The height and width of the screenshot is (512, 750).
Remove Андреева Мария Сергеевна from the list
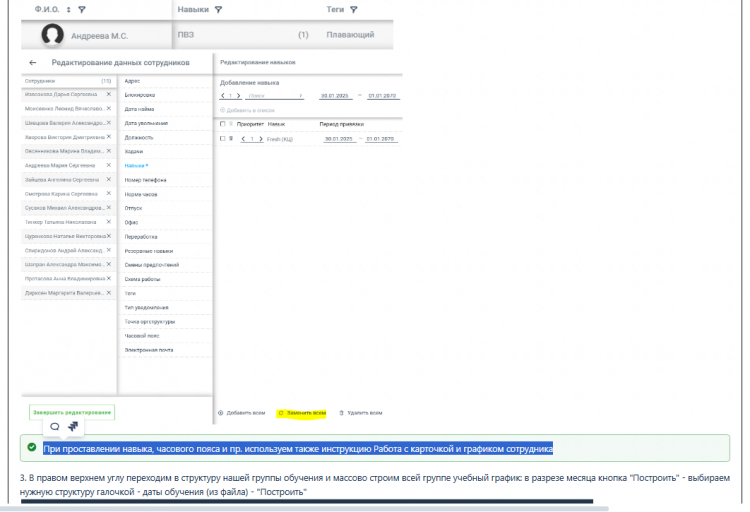coord(109,165)
